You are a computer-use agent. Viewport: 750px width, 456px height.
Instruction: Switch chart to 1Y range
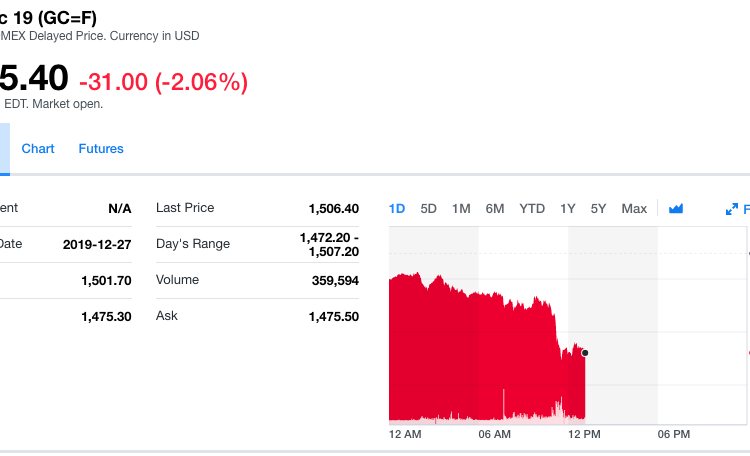[568, 209]
